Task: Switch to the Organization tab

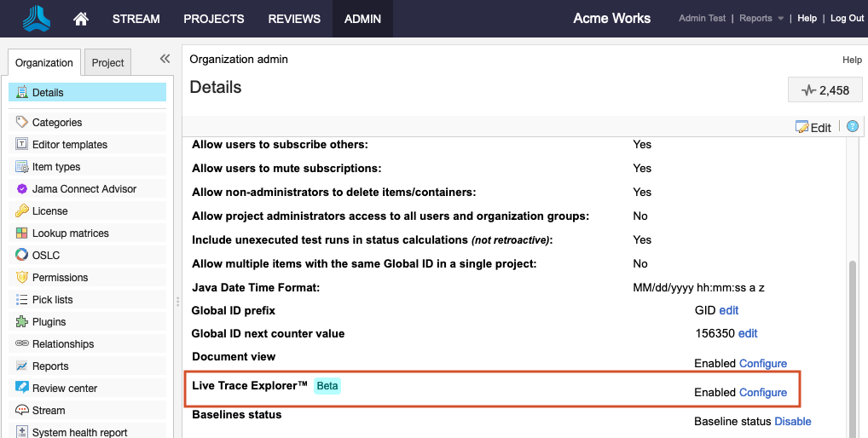Action: click(x=44, y=62)
